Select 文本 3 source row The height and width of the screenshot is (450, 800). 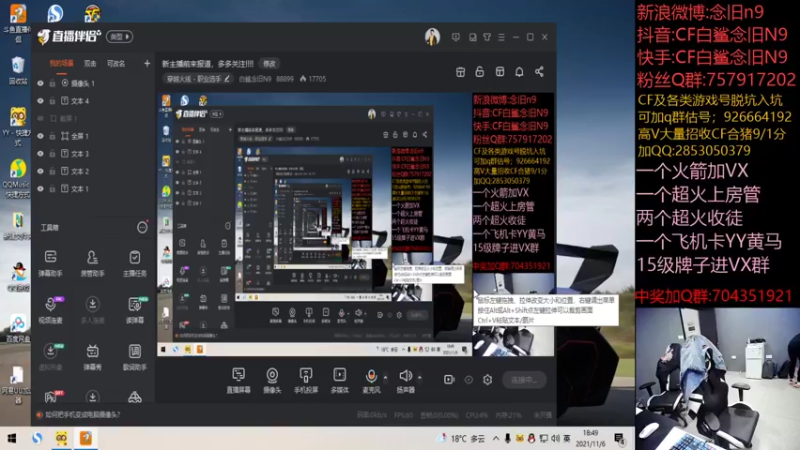[x=92, y=154]
